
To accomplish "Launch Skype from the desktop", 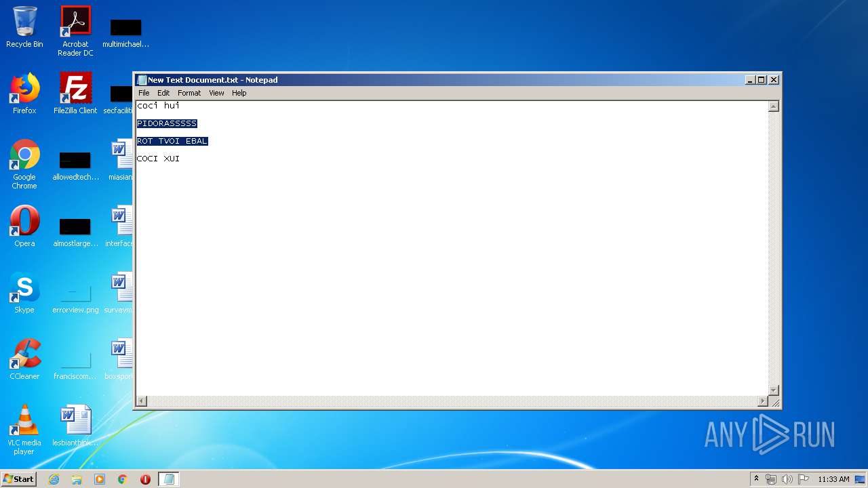I will point(24,293).
